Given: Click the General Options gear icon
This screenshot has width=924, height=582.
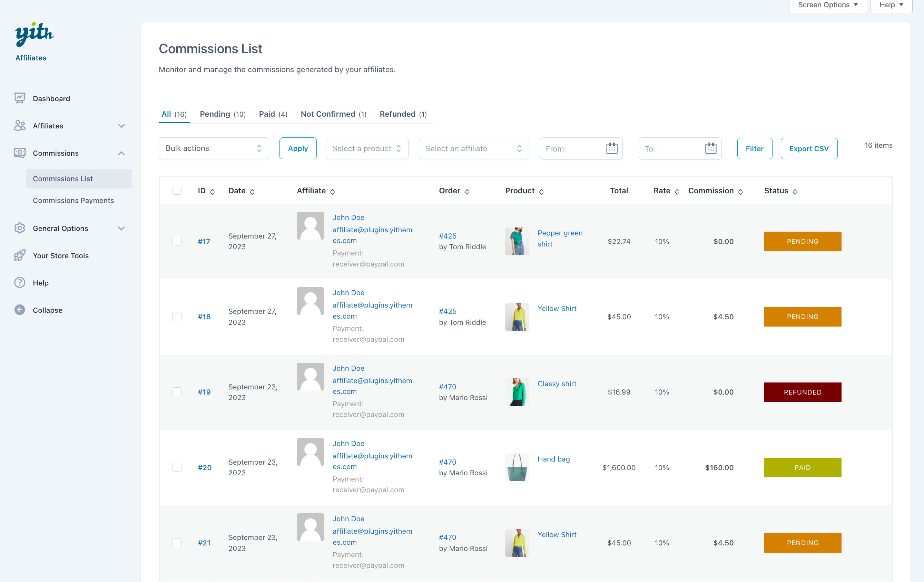Looking at the screenshot, I should coord(20,228).
